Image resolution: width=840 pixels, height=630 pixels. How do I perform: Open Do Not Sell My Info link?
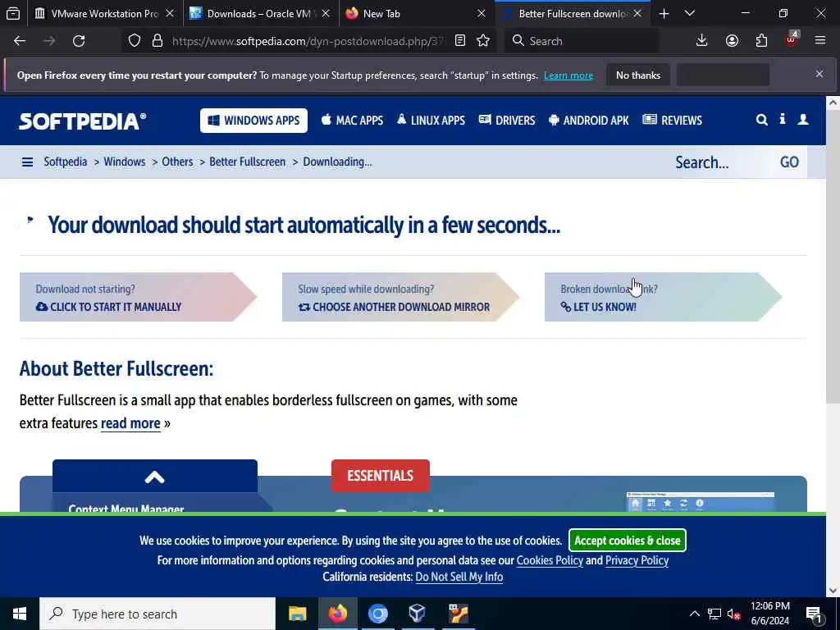pyautogui.click(x=459, y=577)
